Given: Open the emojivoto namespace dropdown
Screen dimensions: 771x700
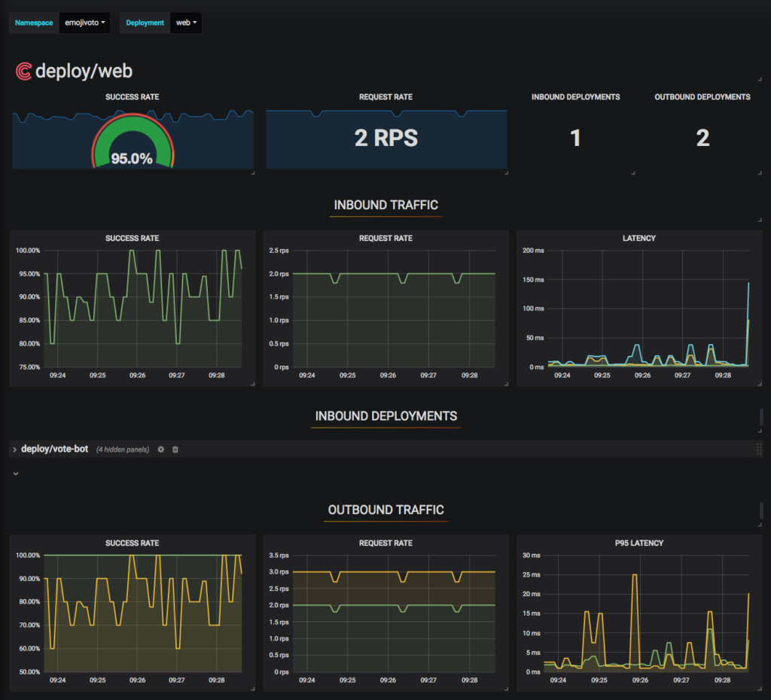Looking at the screenshot, I should (84, 23).
